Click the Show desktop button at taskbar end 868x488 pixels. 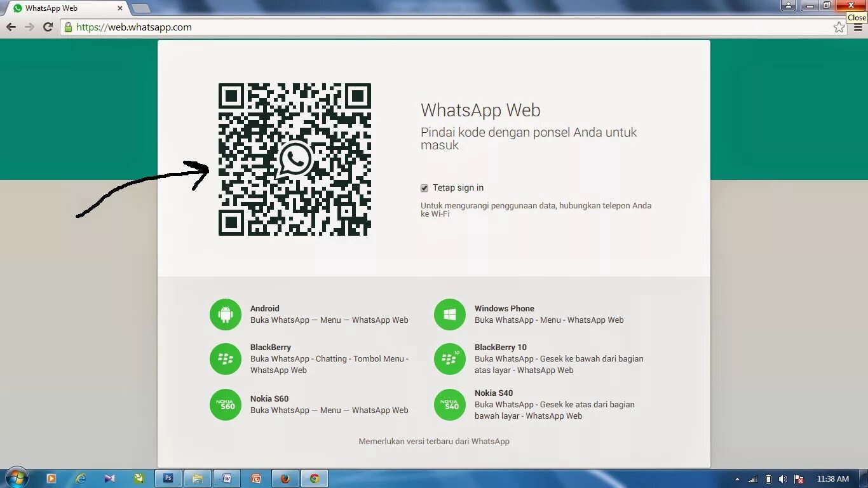(863, 478)
